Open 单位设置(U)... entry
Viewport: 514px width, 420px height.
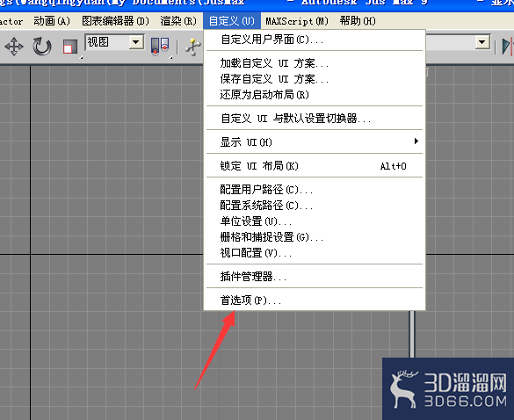(x=315, y=221)
